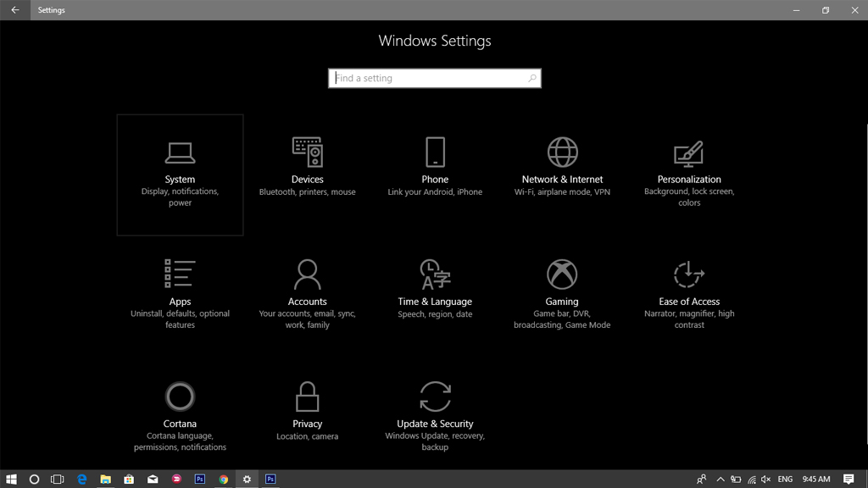The image size is (868, 488).
Task: Click the muted volume tray icon
Action: point(766,480)
